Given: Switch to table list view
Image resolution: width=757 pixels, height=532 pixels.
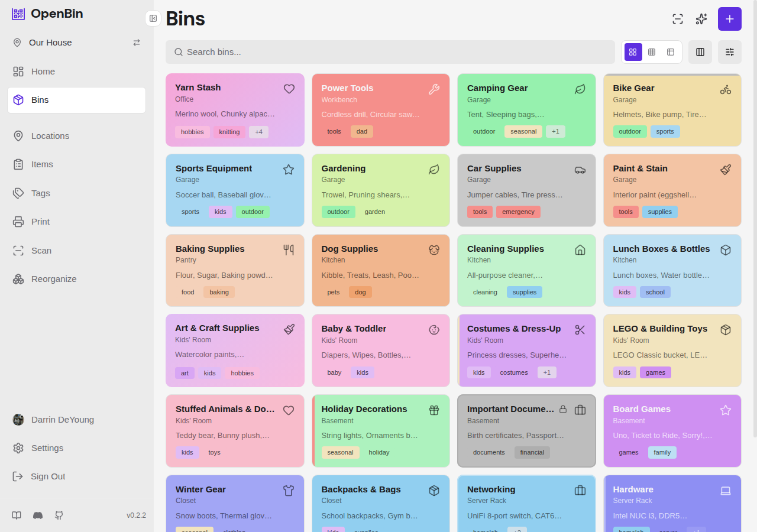Looking at the screenshot, I should point(671,52).
